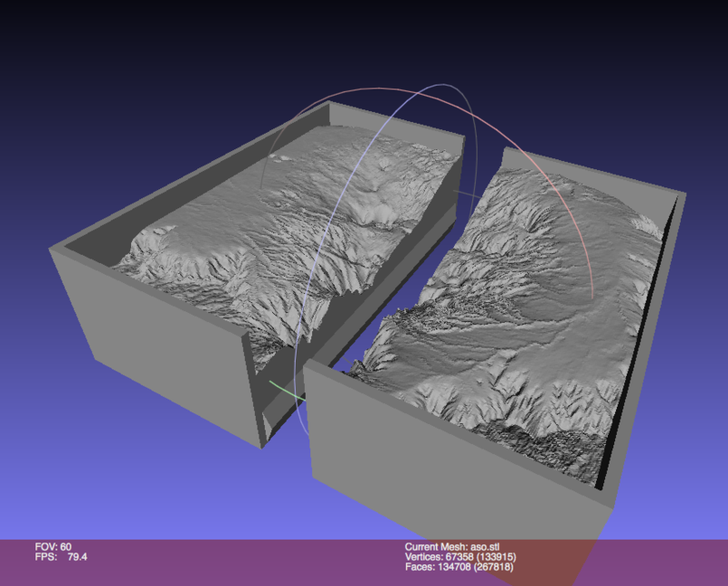728x586 pixels.
Task: Click the Faces: 134708 (267818) text
Action: pos(460,567)
